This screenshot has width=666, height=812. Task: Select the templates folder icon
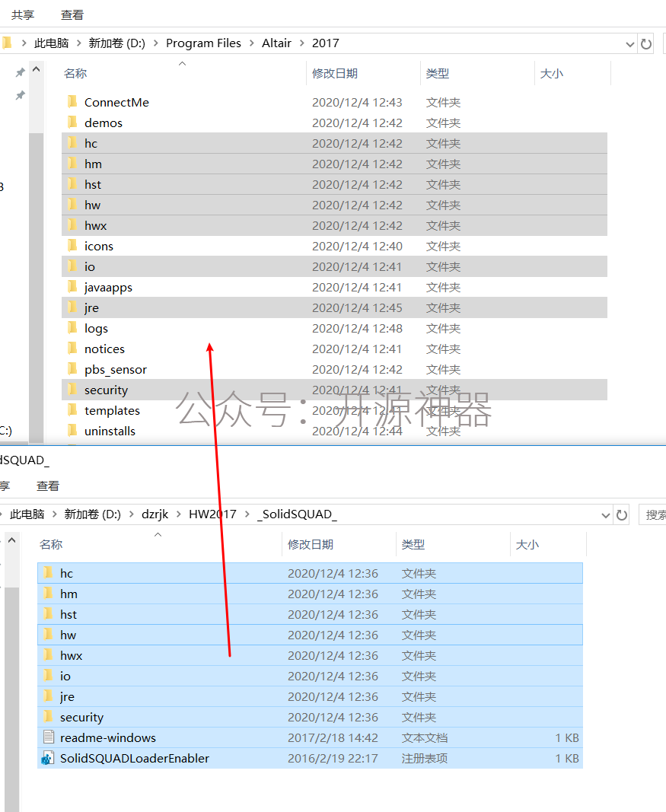click(72, 409)
